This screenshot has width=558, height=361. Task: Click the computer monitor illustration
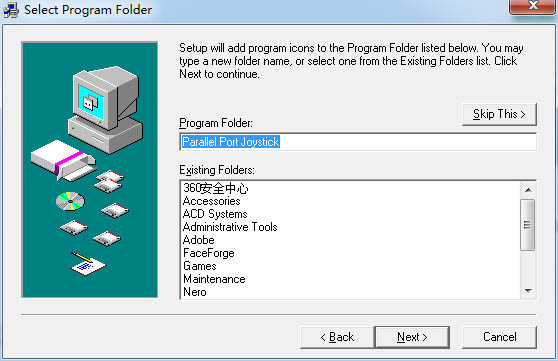point(105,109)
